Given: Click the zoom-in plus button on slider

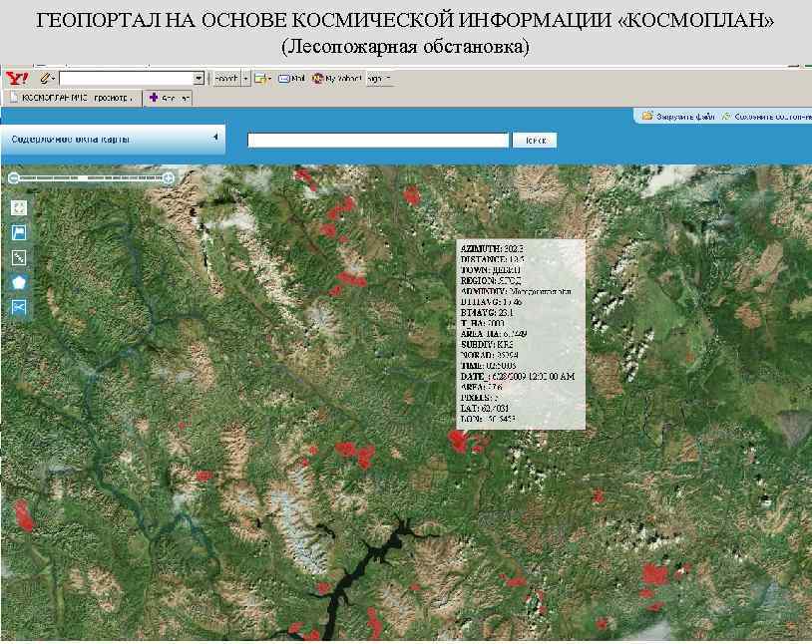Looking at the screenshot, I should [x=169, y=178].
